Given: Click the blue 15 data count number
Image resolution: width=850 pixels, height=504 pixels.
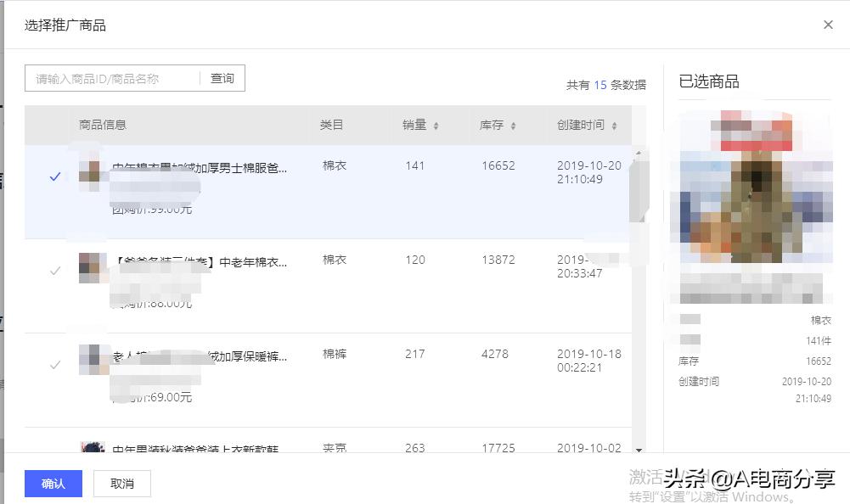Looking at the screenshot, I should (x=600, y=85).
